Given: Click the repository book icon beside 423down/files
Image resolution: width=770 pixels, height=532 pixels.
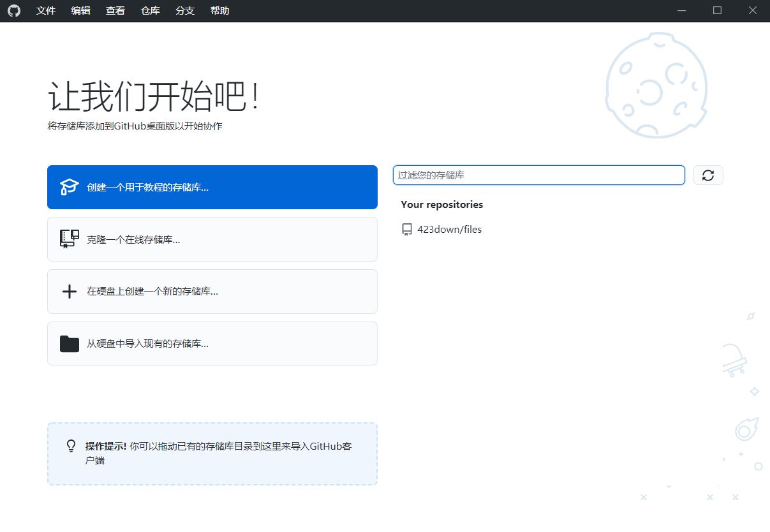Looking at the screenshot, I should (x=406, y=229).
